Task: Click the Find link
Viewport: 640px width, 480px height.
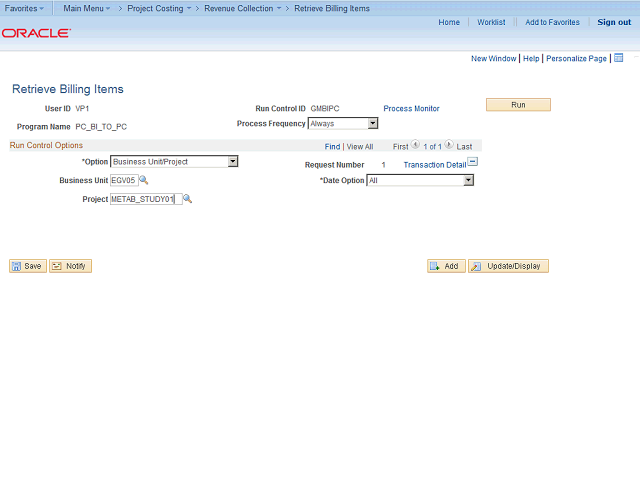Action: (332, 147)
